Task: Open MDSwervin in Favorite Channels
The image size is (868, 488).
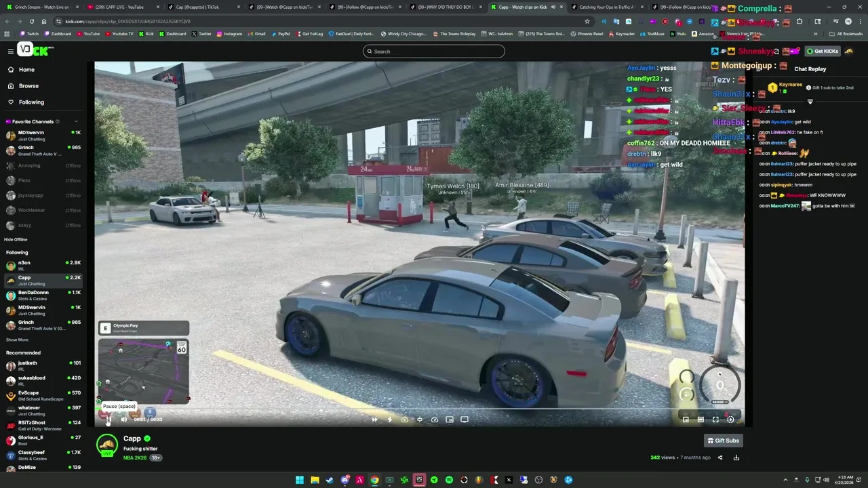Action: [x=43, y=136]
